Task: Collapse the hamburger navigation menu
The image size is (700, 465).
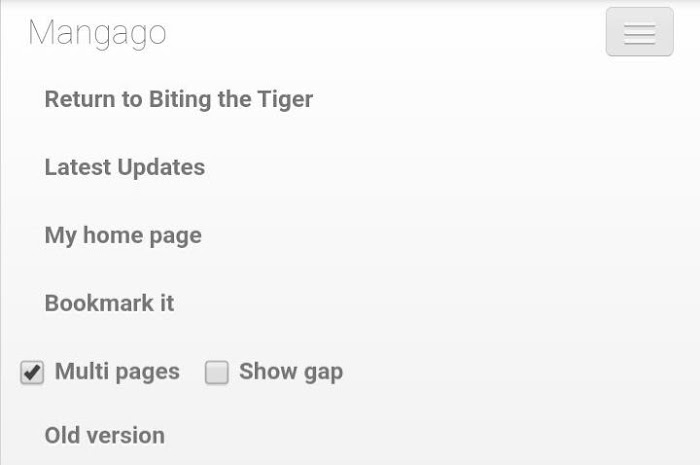Action: 639,32
